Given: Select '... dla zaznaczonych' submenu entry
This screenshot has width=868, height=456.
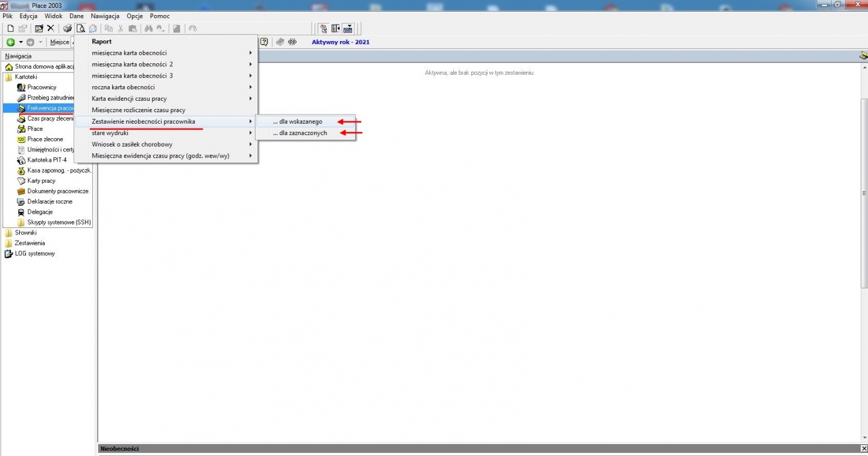Looking at the screenshot, I should click(305, 133).
